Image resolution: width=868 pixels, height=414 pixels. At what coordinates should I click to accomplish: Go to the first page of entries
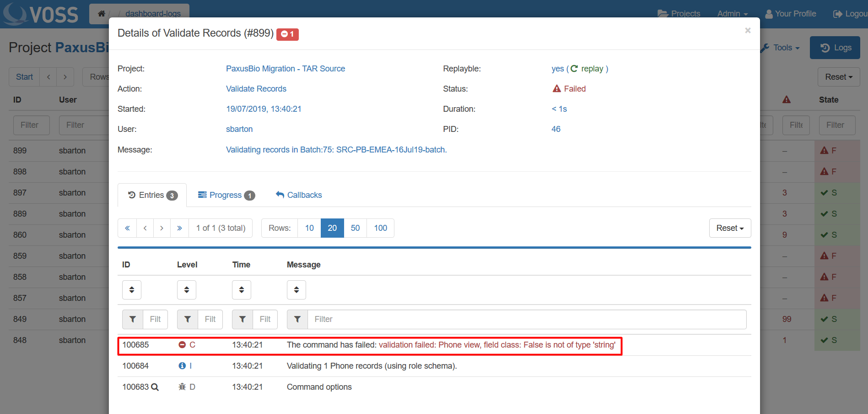127,228
